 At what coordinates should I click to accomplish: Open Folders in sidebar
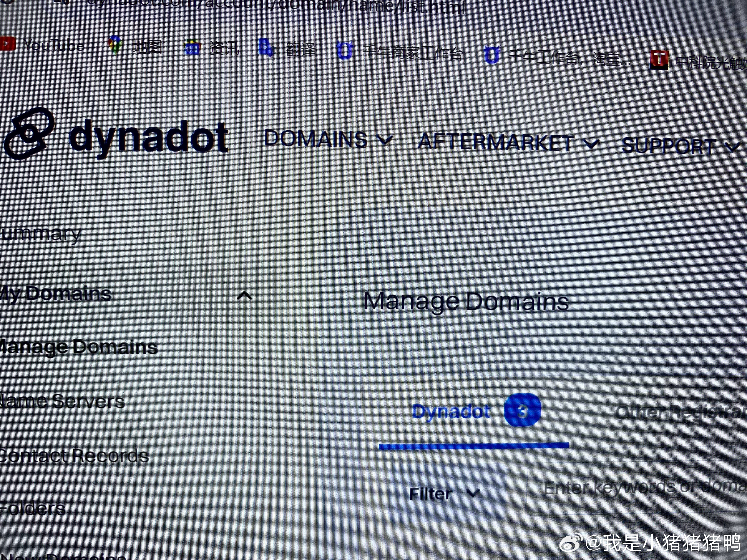pos(32,508)
